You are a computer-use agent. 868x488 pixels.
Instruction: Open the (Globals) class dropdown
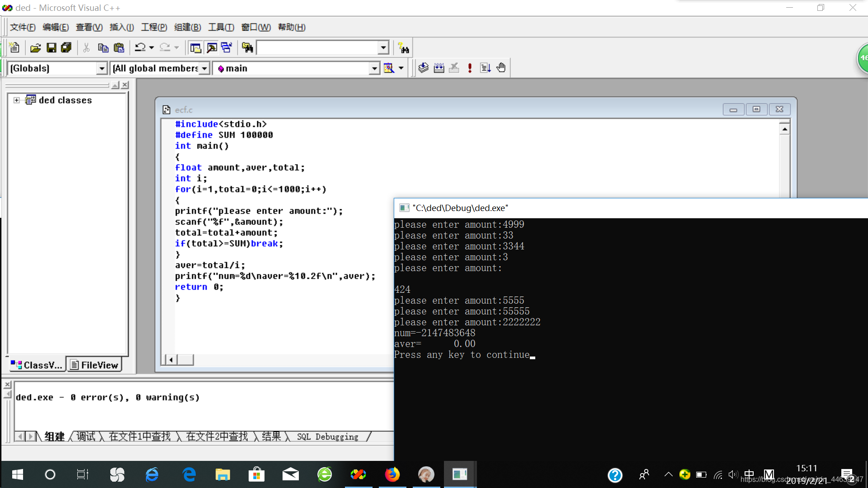(x=102, y=68)
